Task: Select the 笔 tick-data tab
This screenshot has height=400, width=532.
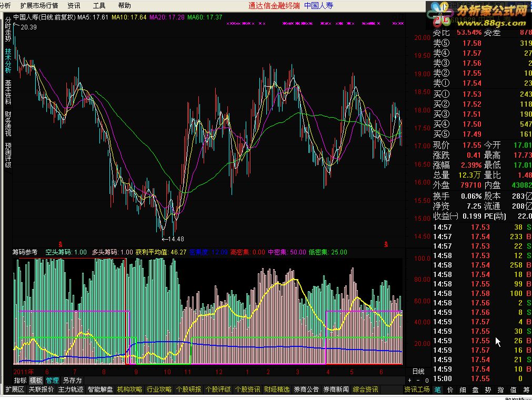Action: coord(438,390)
